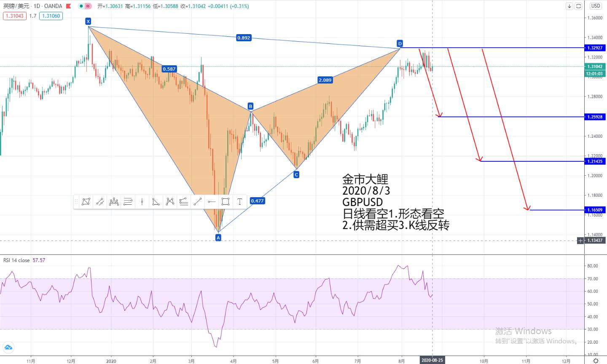Click the RSI value 57.57
This screenshot has height=364, width=607.
point(39,260)
